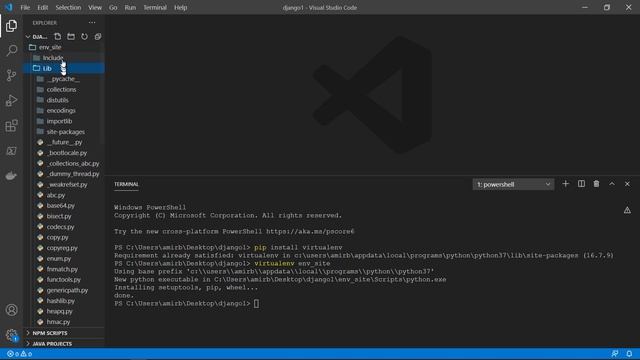Click the terminal input cursor prompt

tap(256, 304)
